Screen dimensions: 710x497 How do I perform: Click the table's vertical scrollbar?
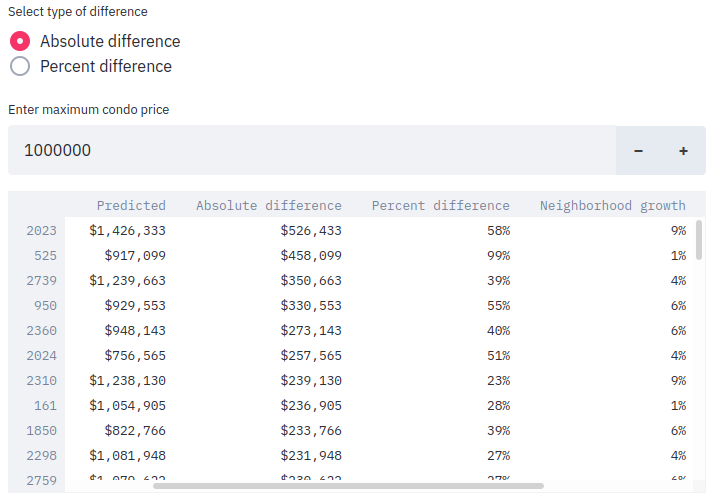click(x=698, y=240)
